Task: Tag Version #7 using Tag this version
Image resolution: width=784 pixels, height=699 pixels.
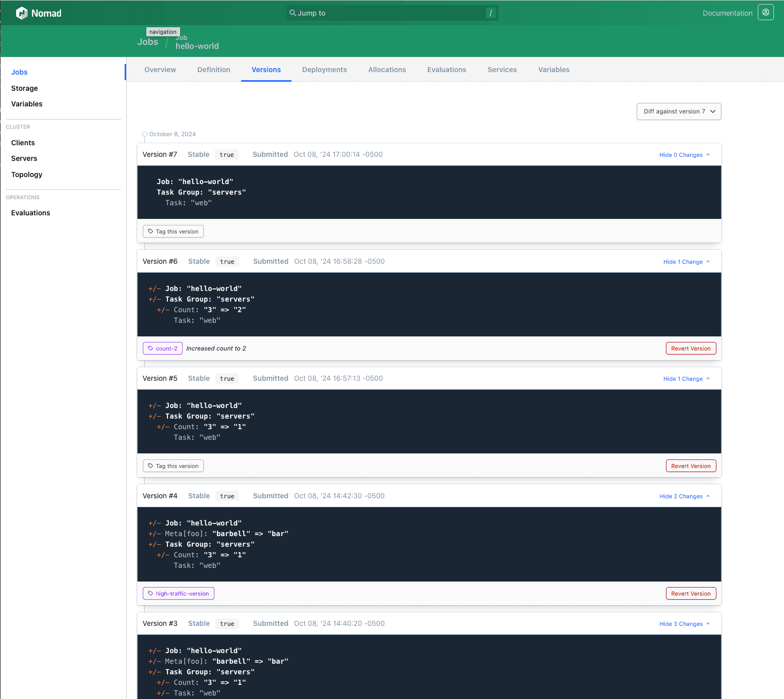Action: [173, 231]
